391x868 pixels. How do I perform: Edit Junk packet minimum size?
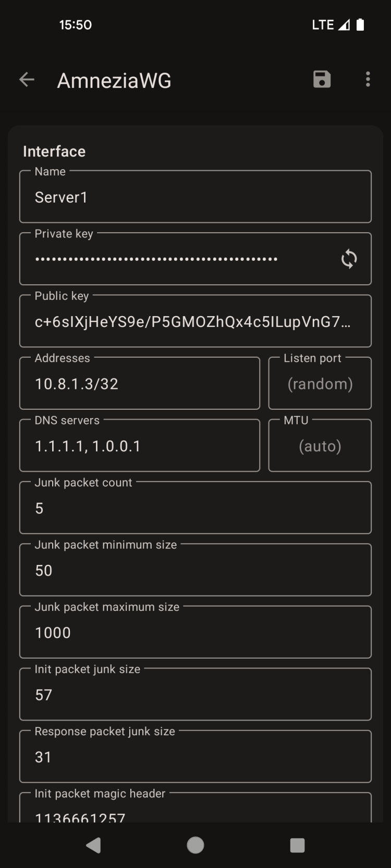coord(195,571)
